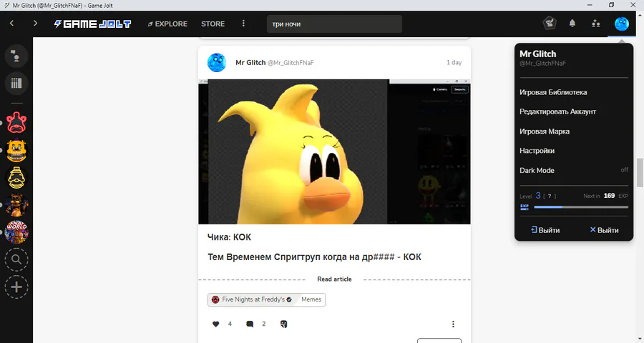Click the sidebar add community plus icon
The height and width of the screenshot is (343, 644).
point(16,287)
